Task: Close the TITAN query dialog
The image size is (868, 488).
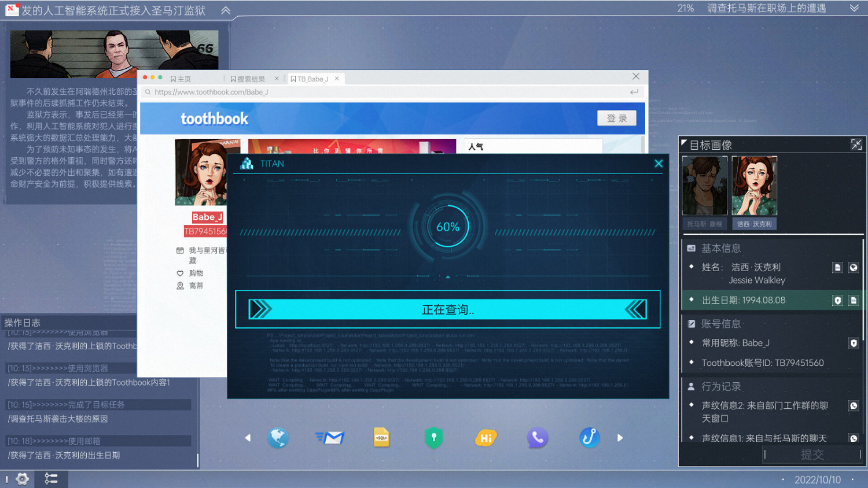Action: (659, 164)
